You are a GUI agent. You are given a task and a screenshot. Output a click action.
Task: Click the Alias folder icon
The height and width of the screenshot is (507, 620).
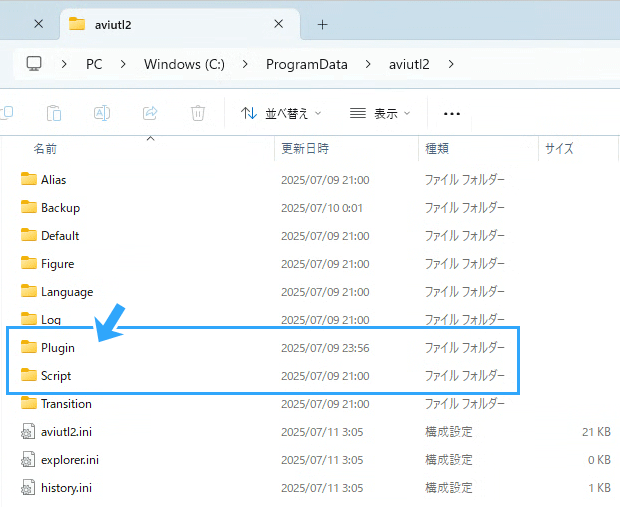pos(28,179)
